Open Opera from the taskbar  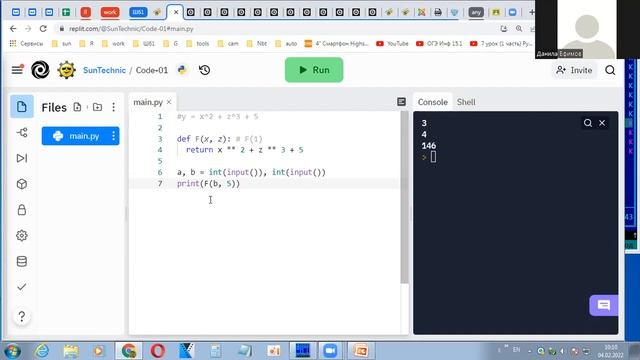158,351
